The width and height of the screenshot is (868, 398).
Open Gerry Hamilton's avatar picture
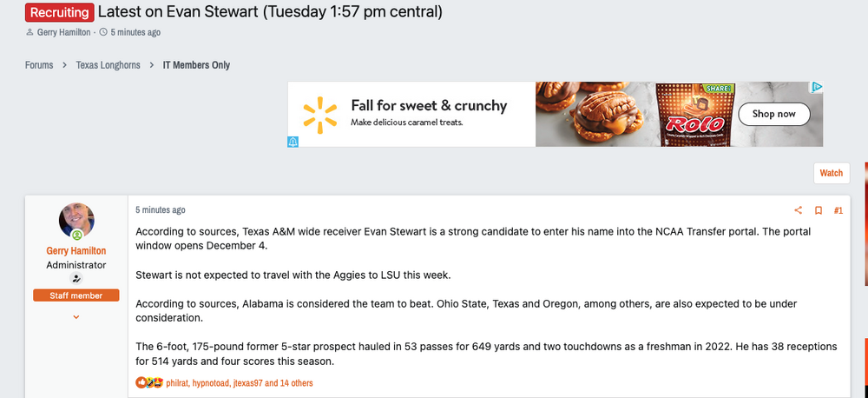[76, 221]
